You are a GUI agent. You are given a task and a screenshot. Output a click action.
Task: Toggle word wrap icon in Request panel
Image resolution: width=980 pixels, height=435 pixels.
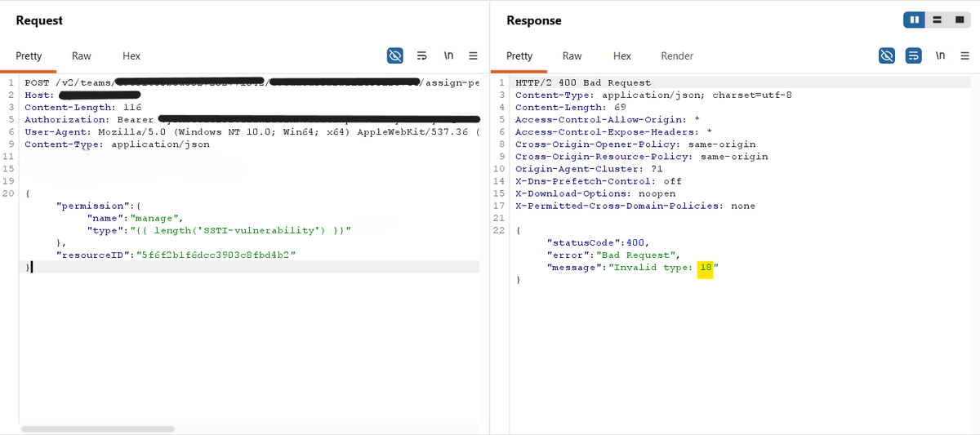[422, 55]
